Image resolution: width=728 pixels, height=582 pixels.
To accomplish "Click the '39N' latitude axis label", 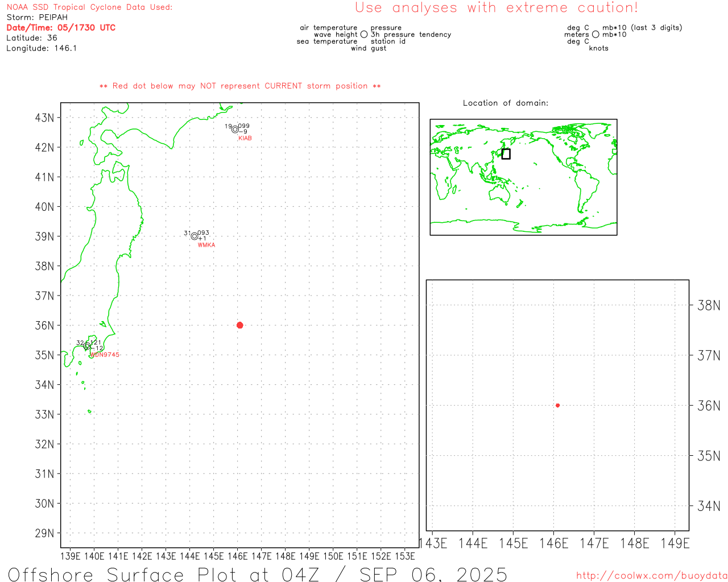I will [x=44, y=236].
